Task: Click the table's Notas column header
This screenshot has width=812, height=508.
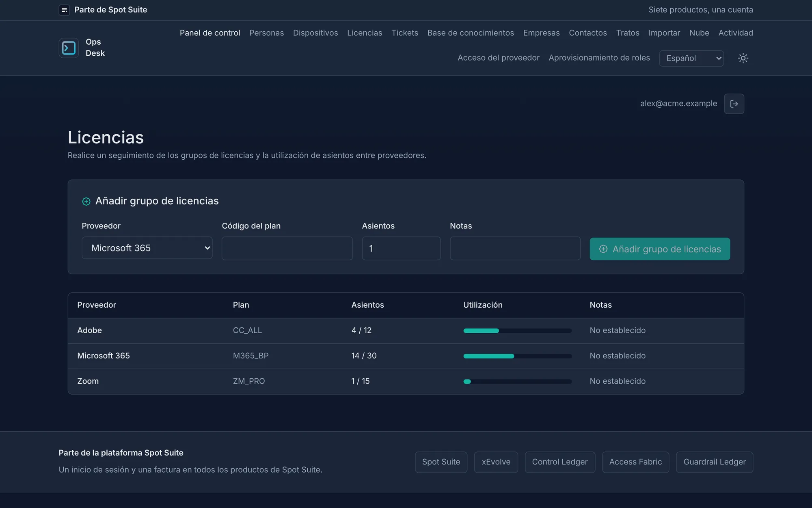Action: pos(600,305)
